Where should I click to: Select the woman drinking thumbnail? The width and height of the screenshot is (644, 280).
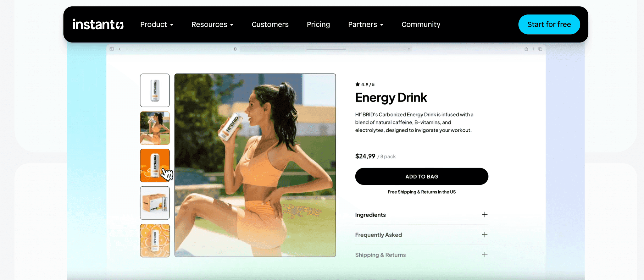click(x=155, y=128)
